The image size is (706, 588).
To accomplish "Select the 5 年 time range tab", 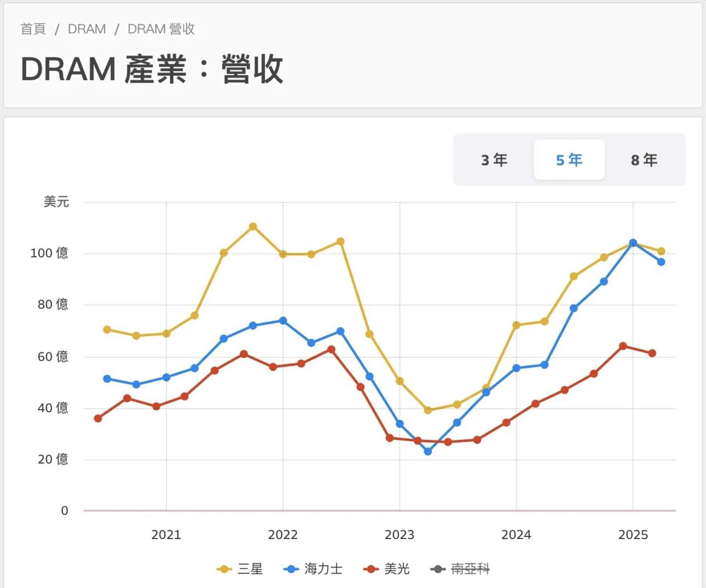I will (x=569, y=160).
